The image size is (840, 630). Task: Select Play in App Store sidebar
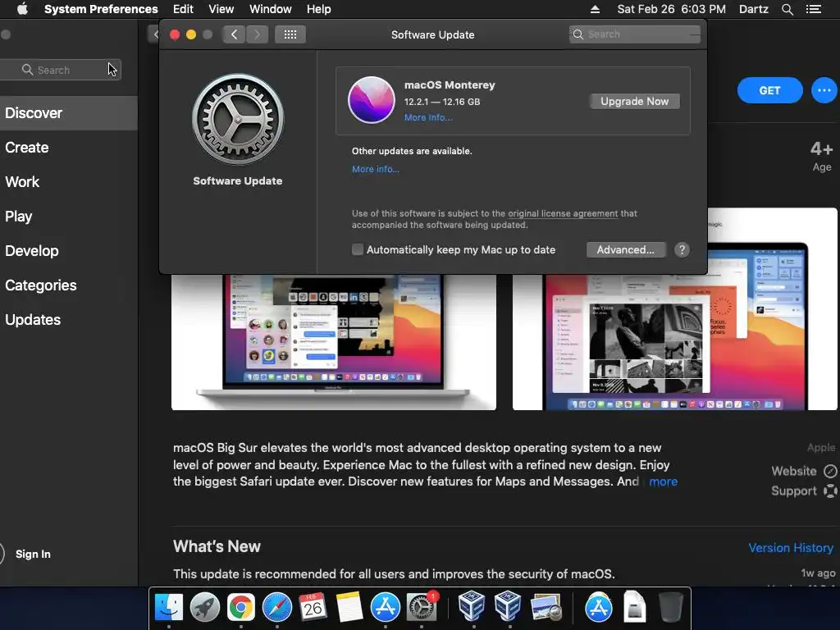tap(69, 217)
